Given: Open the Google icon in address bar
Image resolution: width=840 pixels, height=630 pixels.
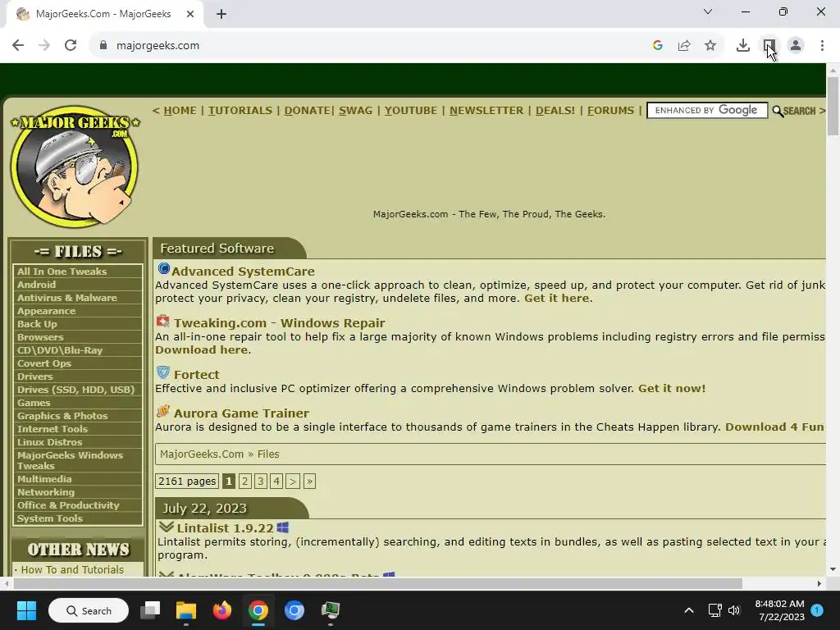Looking at the screenshot, I should click(658, 46).
